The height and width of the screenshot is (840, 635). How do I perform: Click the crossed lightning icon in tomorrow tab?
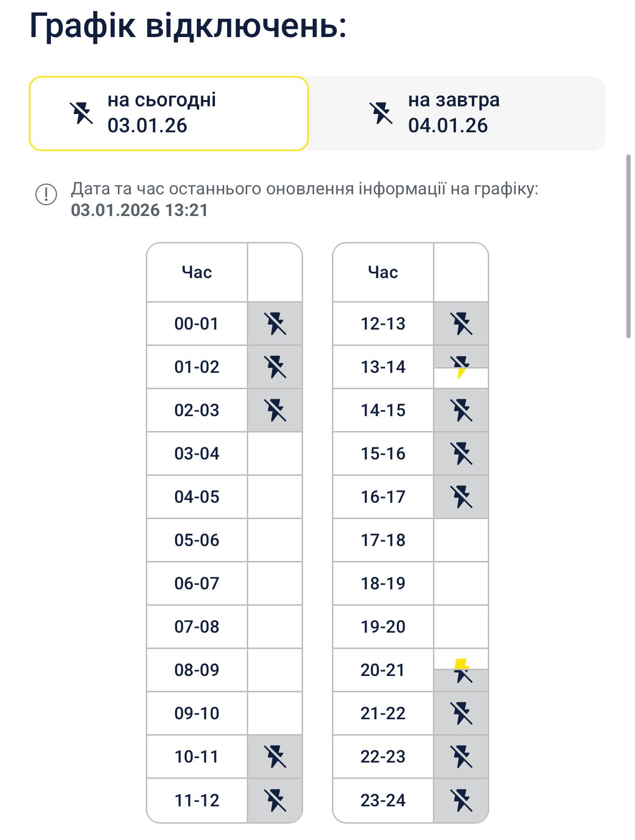pos(381,114)
